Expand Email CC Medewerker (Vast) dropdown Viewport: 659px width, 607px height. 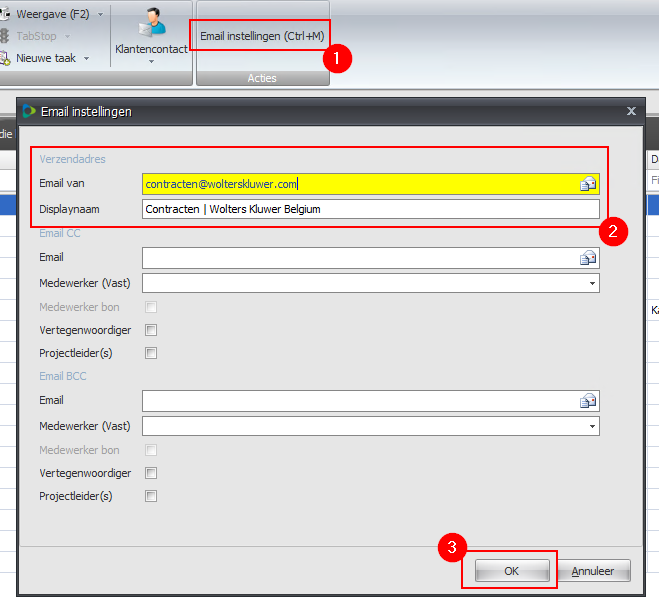592,283
